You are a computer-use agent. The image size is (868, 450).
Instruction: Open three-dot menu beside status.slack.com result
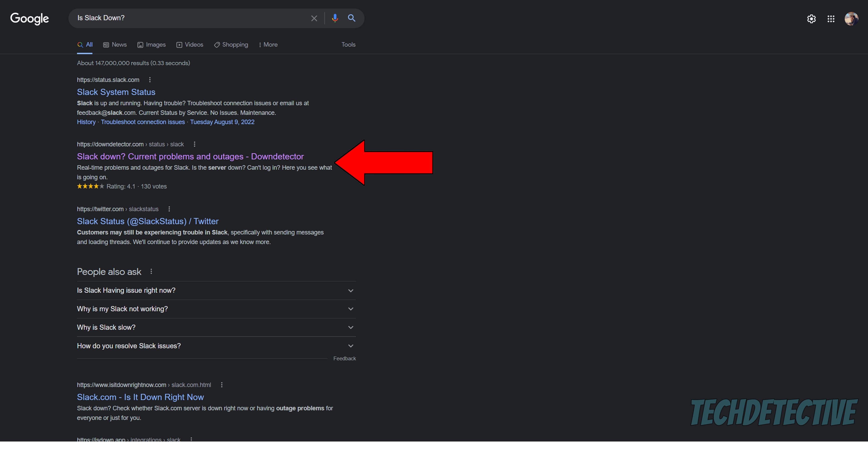coord(150,80)
